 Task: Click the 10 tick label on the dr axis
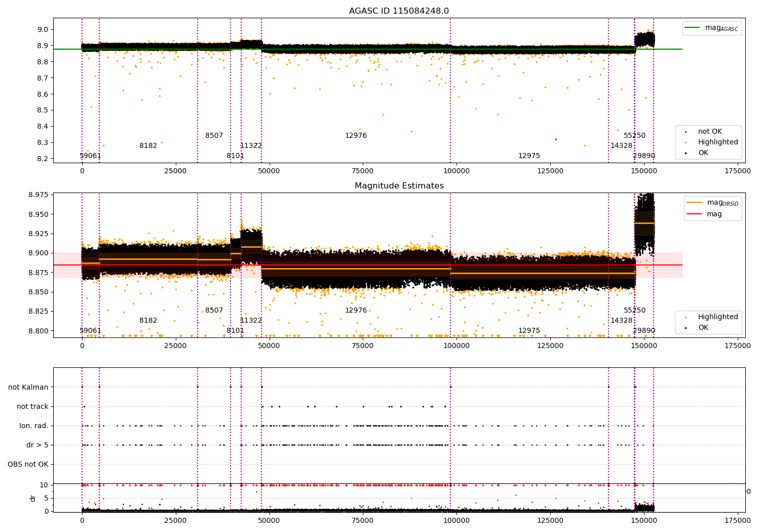coord(44,485)
